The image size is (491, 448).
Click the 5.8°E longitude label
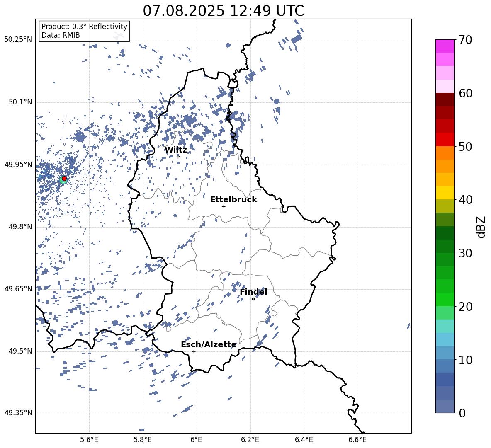143,440
